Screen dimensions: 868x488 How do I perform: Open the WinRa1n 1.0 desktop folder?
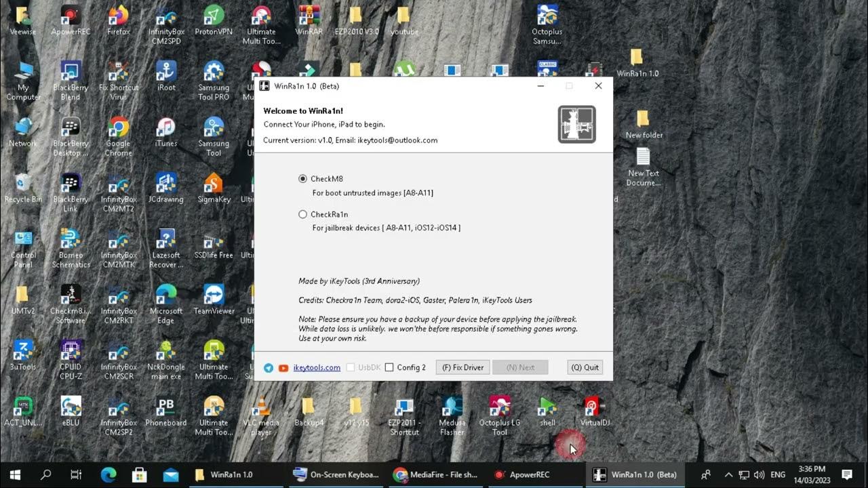click(637, 62)
